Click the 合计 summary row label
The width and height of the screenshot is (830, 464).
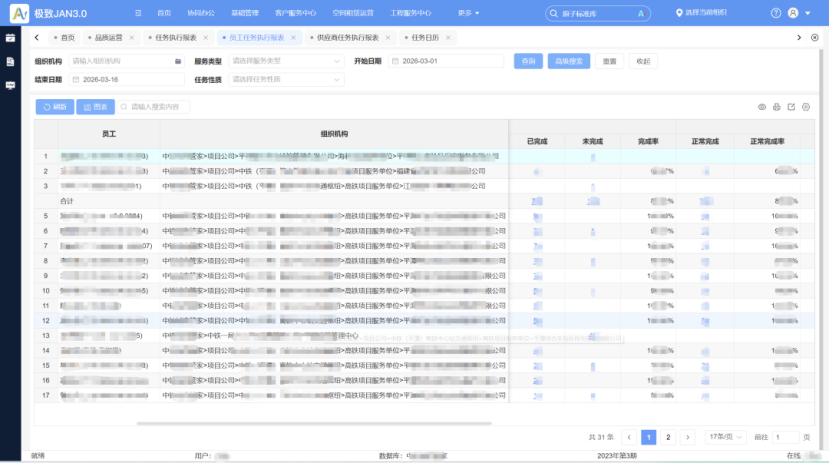pos(67,201)
